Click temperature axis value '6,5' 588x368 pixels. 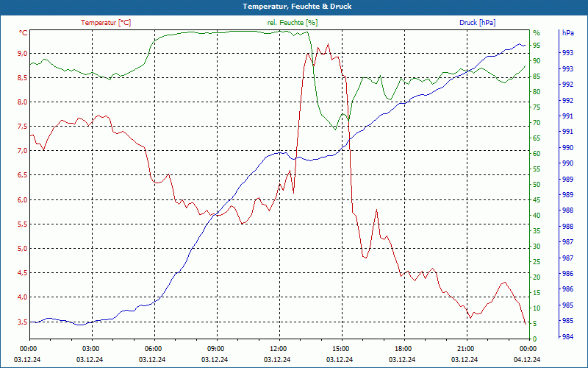point(23,175)
